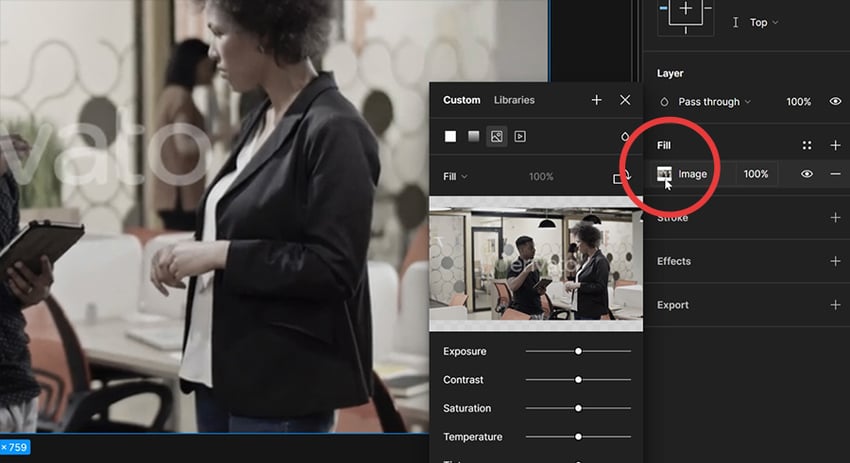
Task: Add a Stroke with plus icon
Action: (x=835, y=217)
